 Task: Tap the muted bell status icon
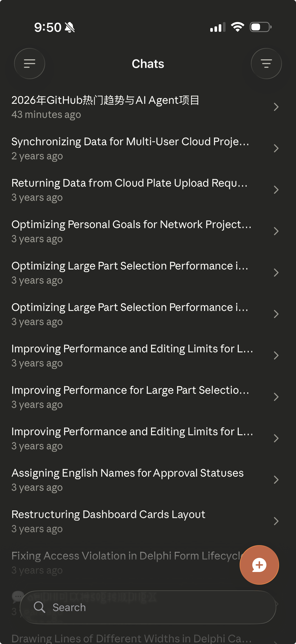tap(70, 27)
